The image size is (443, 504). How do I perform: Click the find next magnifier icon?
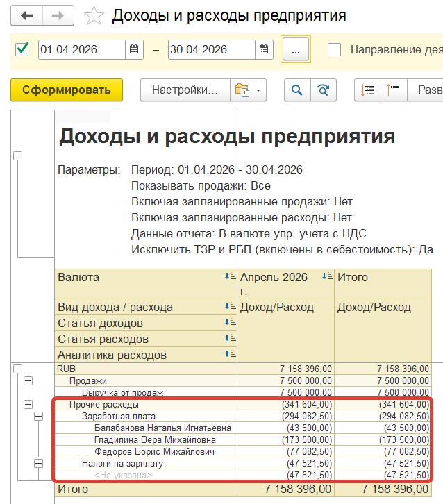324,90
